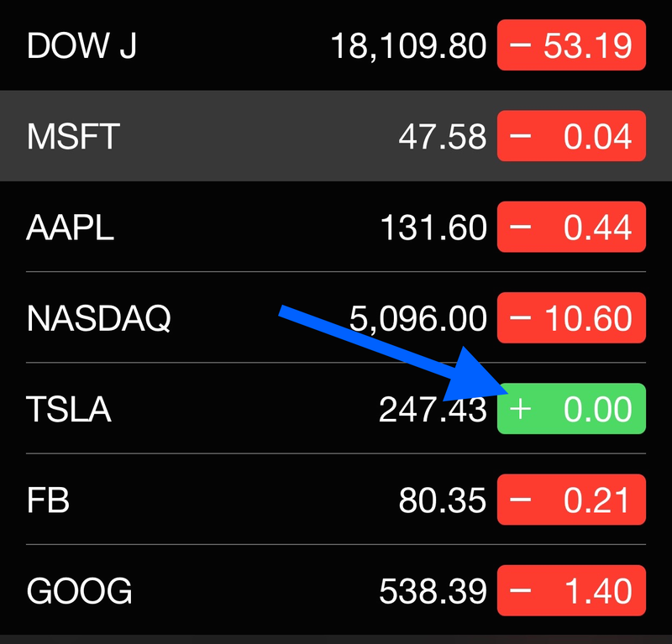Viewport: 672px width, 644px height.
Task: Tap FB's -0.21 change badge
Action: tap(571, 500)
